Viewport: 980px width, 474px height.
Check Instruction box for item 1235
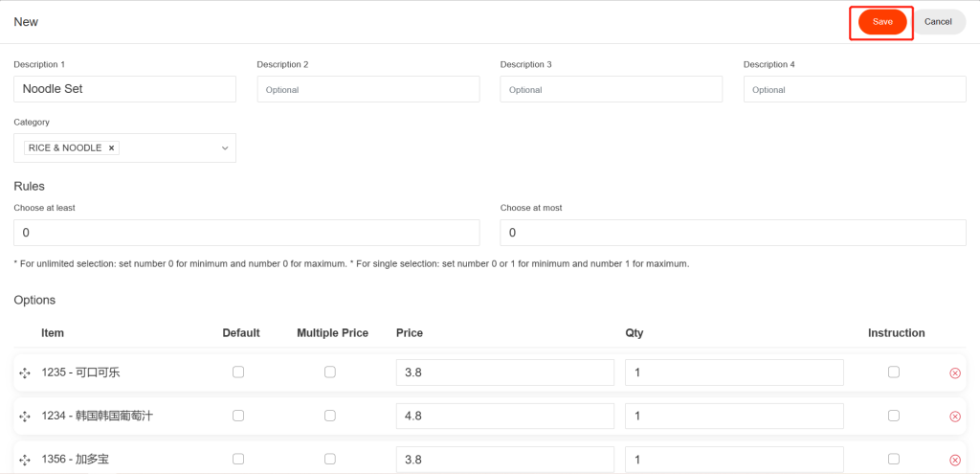894,372
